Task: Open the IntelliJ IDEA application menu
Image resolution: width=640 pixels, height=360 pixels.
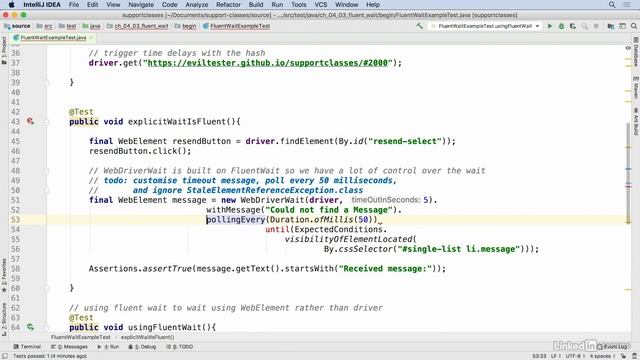Action: [x=42, y=4]
